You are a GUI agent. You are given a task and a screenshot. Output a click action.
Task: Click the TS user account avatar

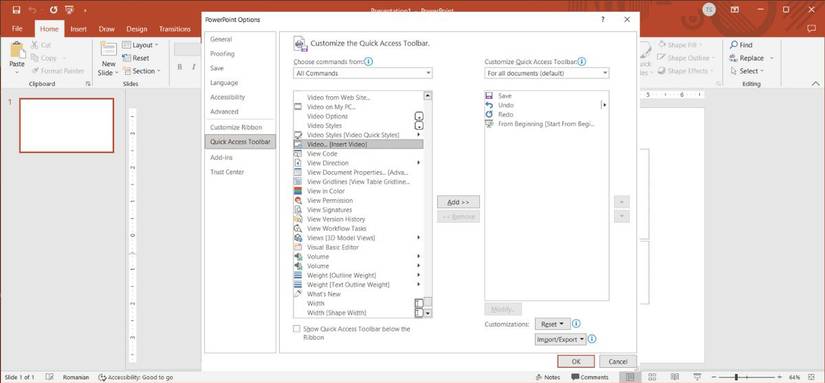click(709, 10)
